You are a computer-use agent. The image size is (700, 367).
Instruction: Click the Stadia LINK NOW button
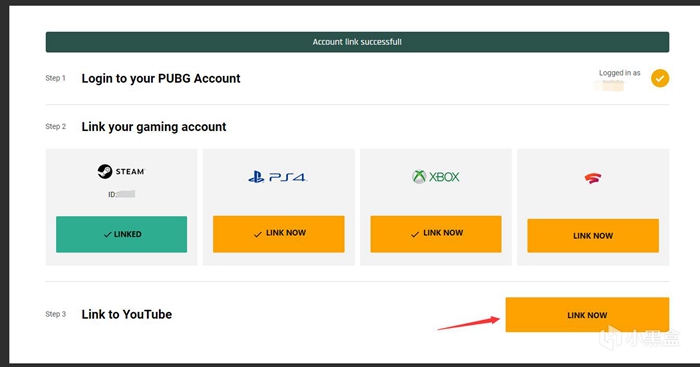[x=593, y=235]
